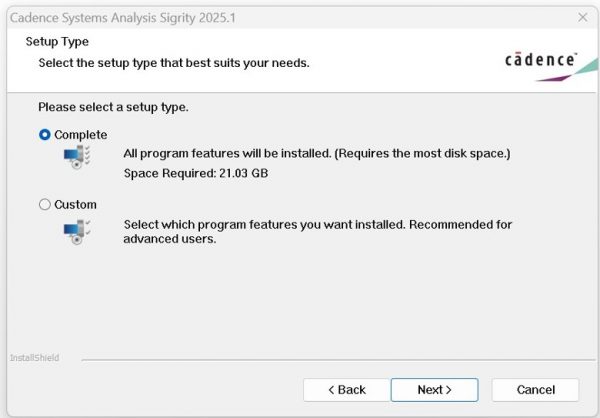Select the Complete radio button
600x418 pixels.
(x=45, y=135)
